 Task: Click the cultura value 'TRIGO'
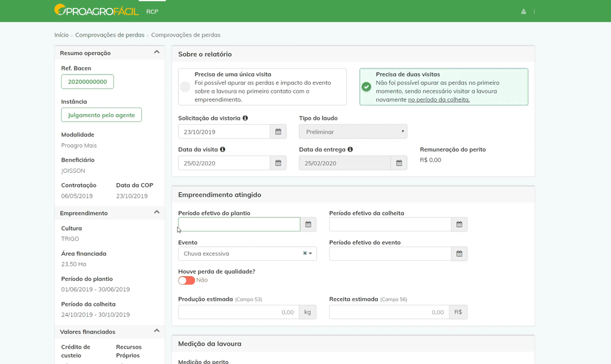coord(70,239)
